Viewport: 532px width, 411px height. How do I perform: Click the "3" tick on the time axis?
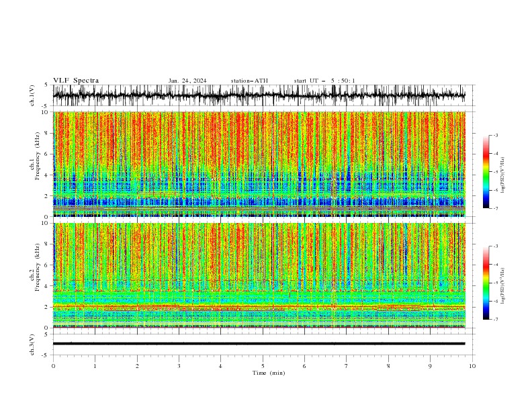coord(179,366)
